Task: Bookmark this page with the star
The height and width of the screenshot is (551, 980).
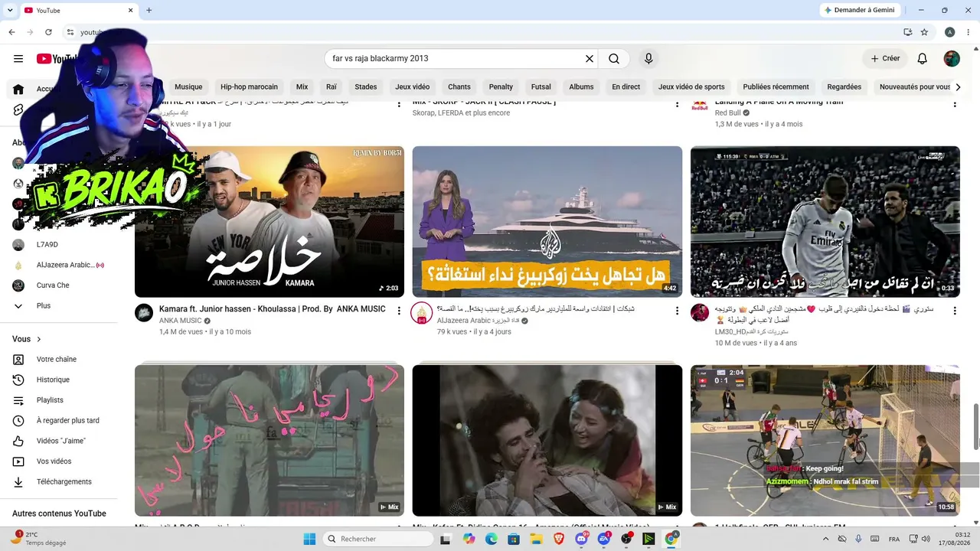Action: [924, 32]
